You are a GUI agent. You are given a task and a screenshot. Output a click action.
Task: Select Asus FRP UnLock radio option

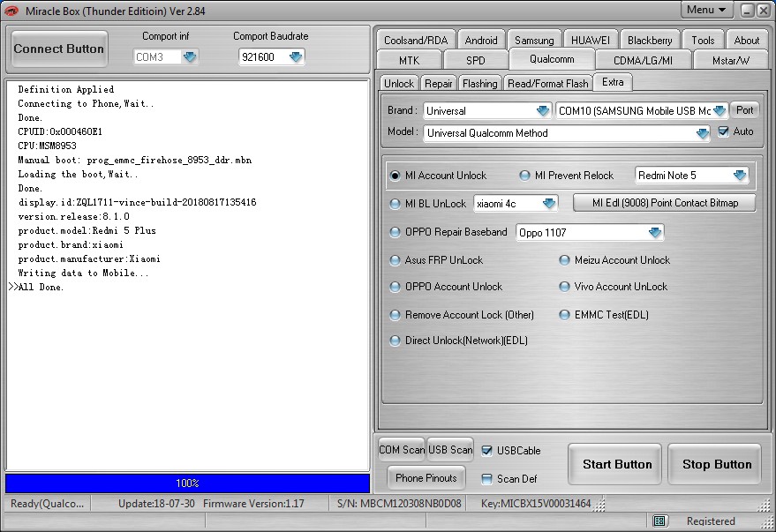coord(395,260)
